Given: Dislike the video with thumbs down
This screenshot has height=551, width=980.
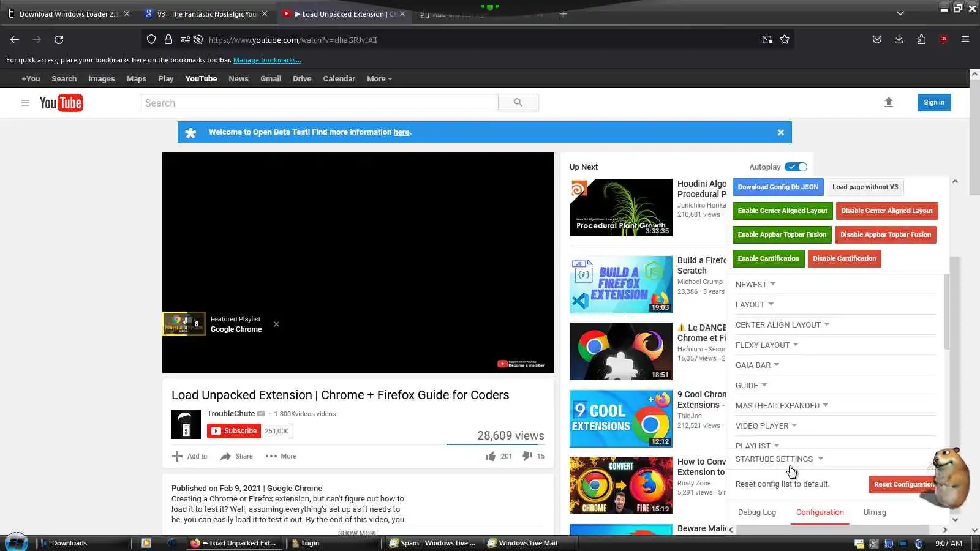Looking at the screenshot, I should tap(527, 456).
